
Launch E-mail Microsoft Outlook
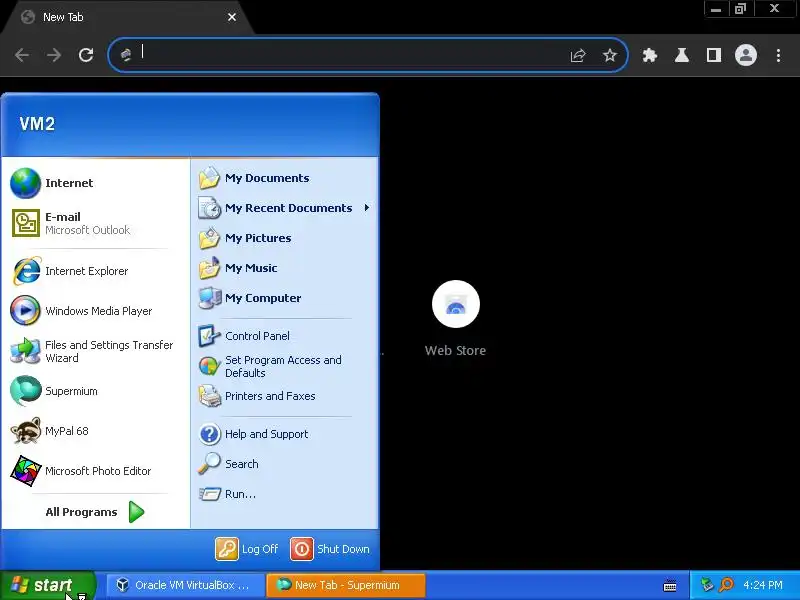coord(94,223)
